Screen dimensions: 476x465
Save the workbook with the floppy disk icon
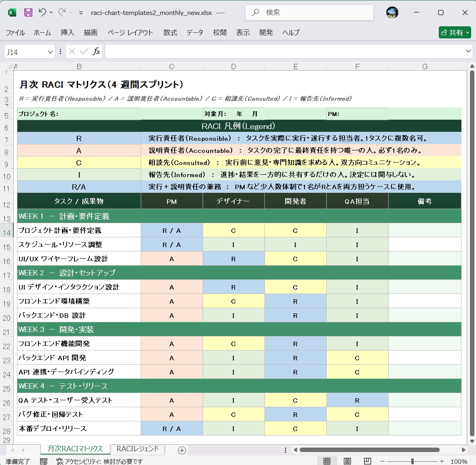click(28, 13)
